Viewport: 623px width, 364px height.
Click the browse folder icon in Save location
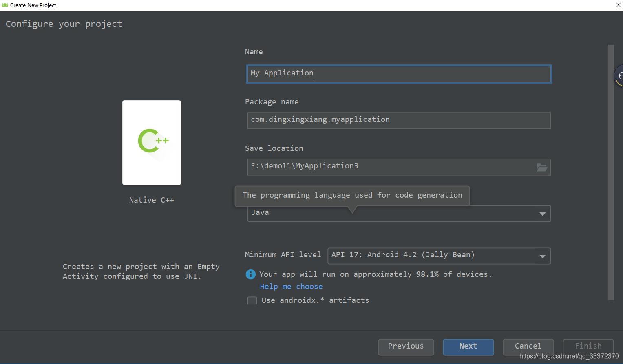[x=541, y=168]
